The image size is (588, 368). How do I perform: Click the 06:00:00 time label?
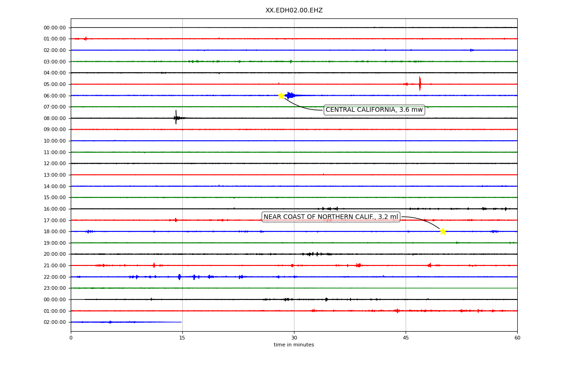(55, 96)
